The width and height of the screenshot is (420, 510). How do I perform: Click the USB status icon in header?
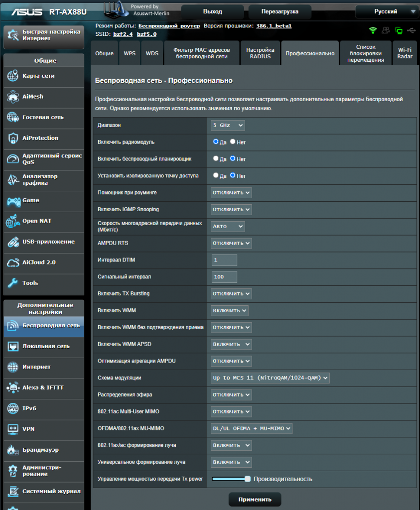(x=411, y=30)
